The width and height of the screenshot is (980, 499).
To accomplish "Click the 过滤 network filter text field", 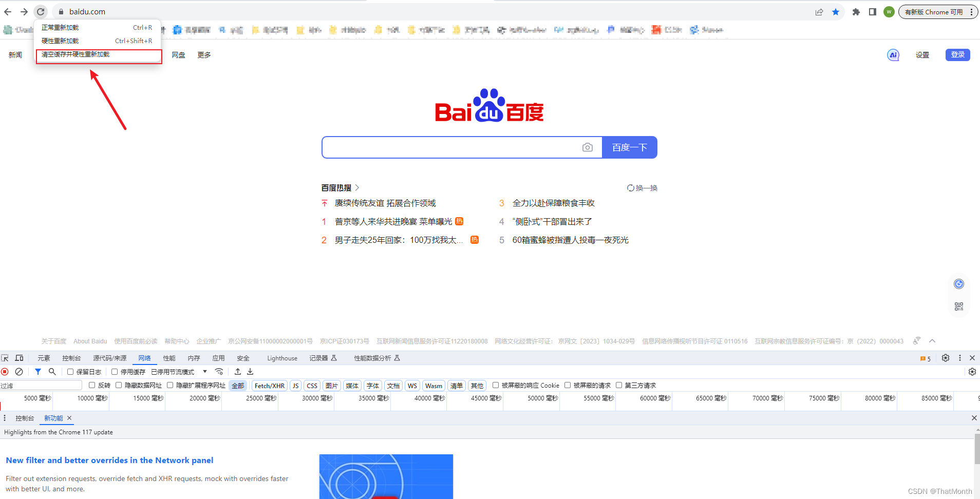I will coord(41,386).
